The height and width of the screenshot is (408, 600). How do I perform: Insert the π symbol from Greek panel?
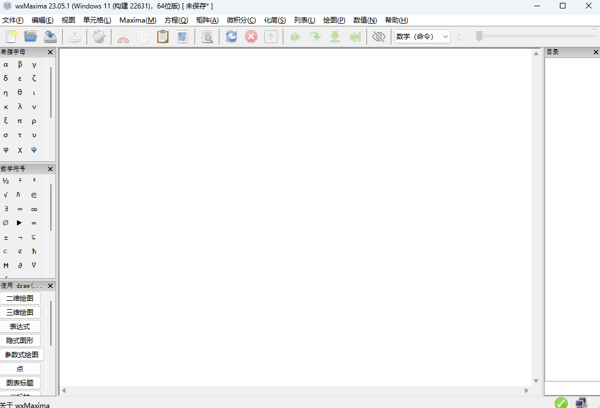[20, 121]
